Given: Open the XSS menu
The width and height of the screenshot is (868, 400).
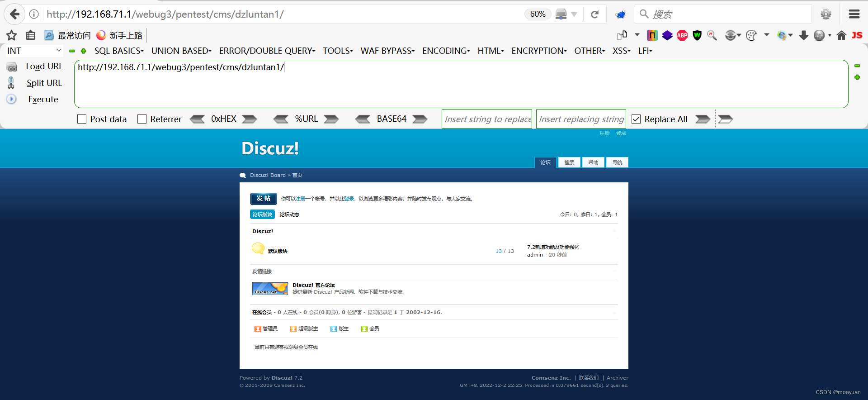Looking at the screenshot, I should (622, 51).
